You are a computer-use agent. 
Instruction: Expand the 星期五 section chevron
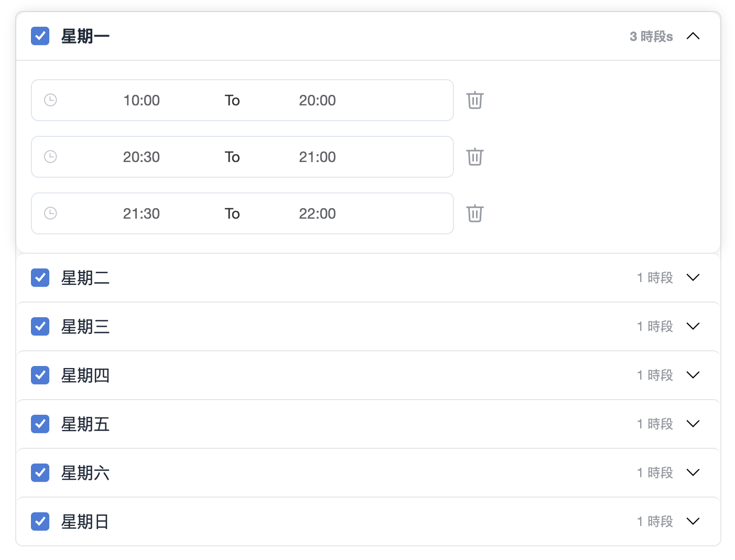click(693, 424)
